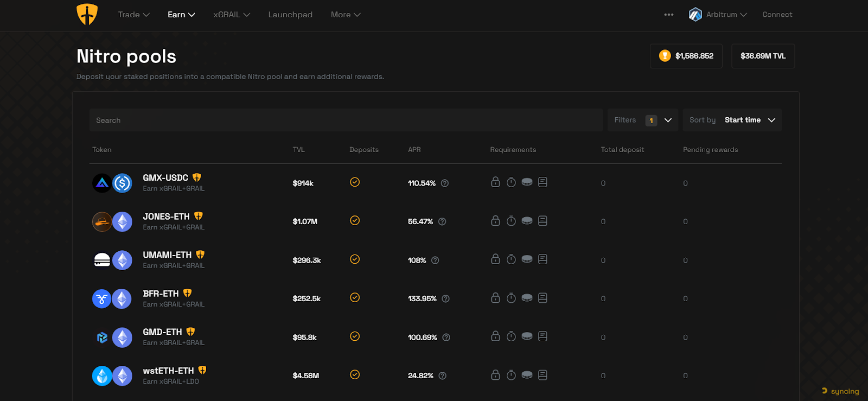Open the three-dots options menu
868x401 pixels.
(669, 15)
